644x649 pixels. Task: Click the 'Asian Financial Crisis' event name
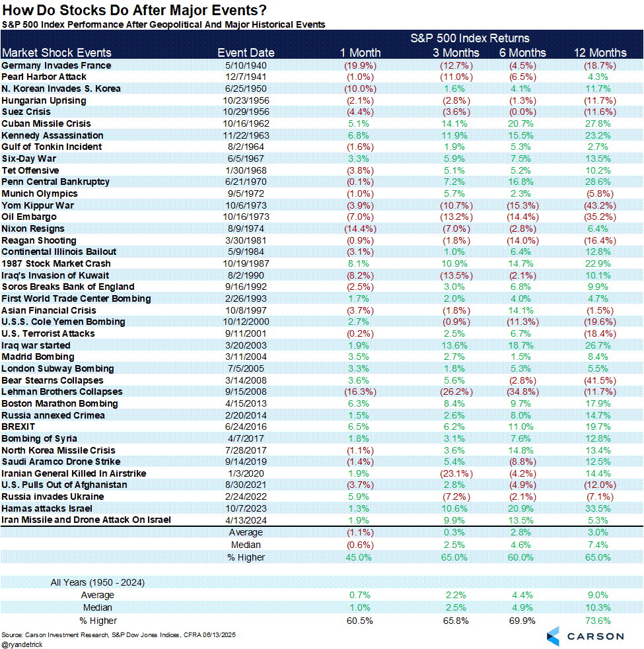49,310
